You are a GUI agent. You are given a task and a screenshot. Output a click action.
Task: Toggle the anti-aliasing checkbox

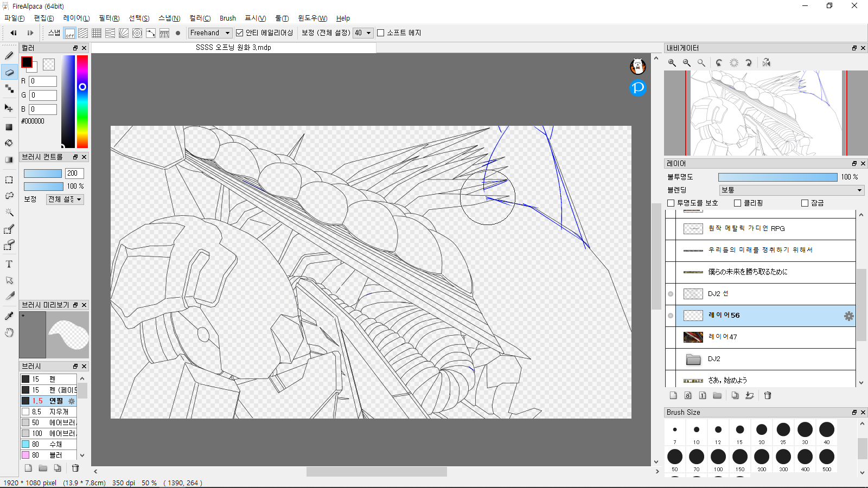239,33
